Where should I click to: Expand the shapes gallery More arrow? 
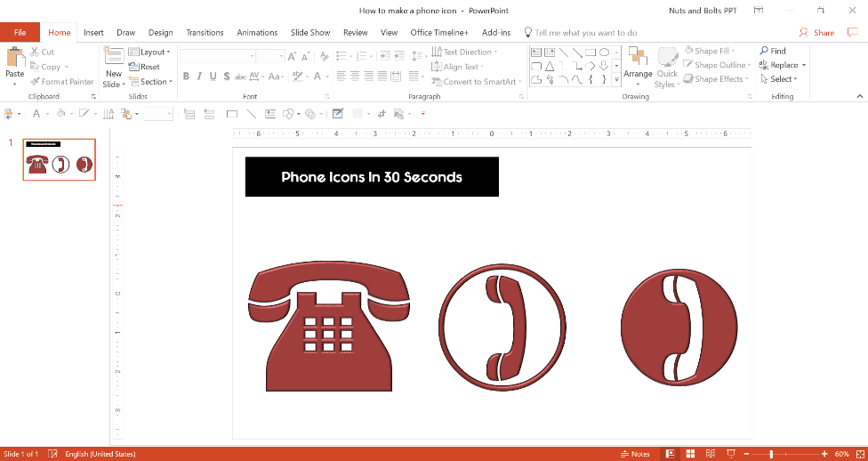616,80
